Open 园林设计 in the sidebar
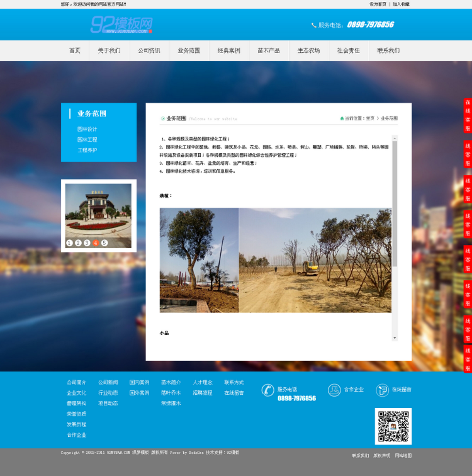 pyautogui.click(x=87, y=129)
